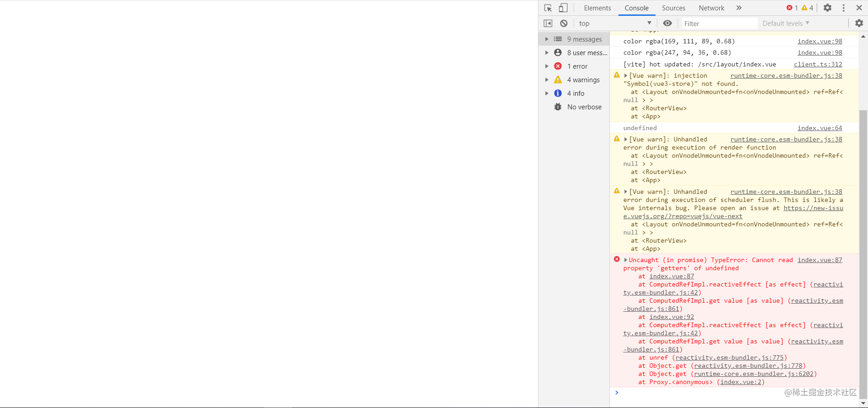Viewport: 868px width, 408px height.
Task: Open runtime-core.esm-bundler.js:38 link on injection warning
Action: [x=786, y=75]
